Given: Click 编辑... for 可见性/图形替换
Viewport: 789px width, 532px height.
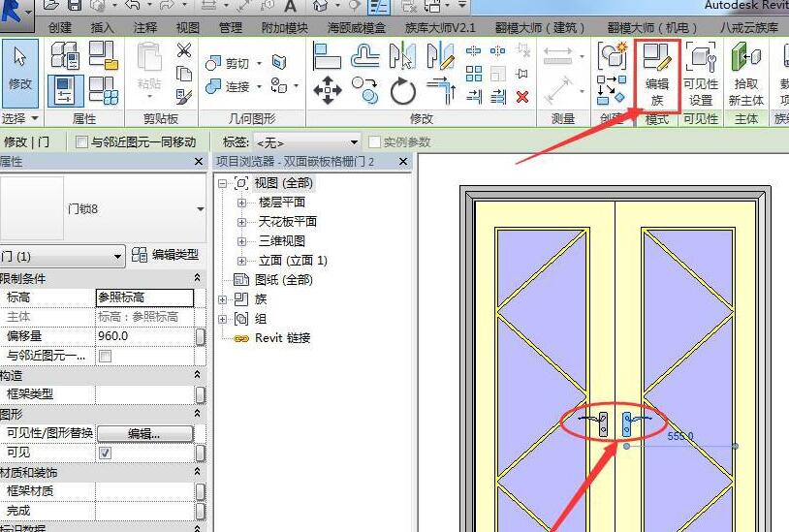Looking at the screenshot, I should coord(145,433).
